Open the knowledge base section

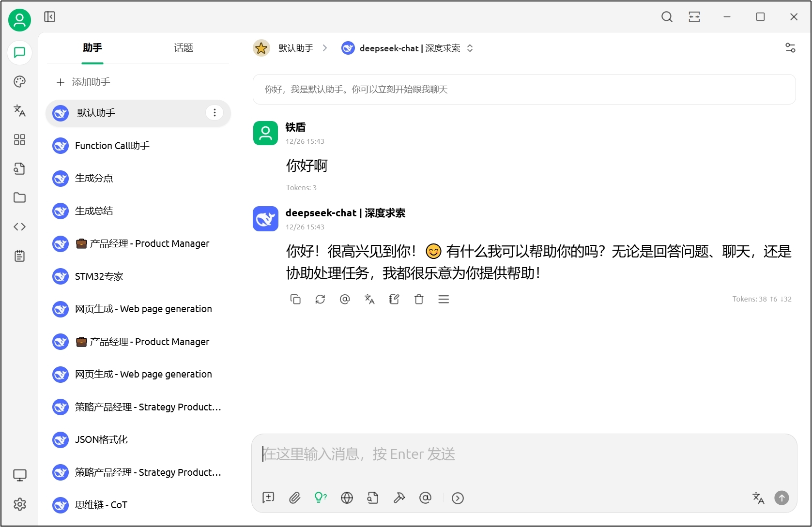coord(19,168)
